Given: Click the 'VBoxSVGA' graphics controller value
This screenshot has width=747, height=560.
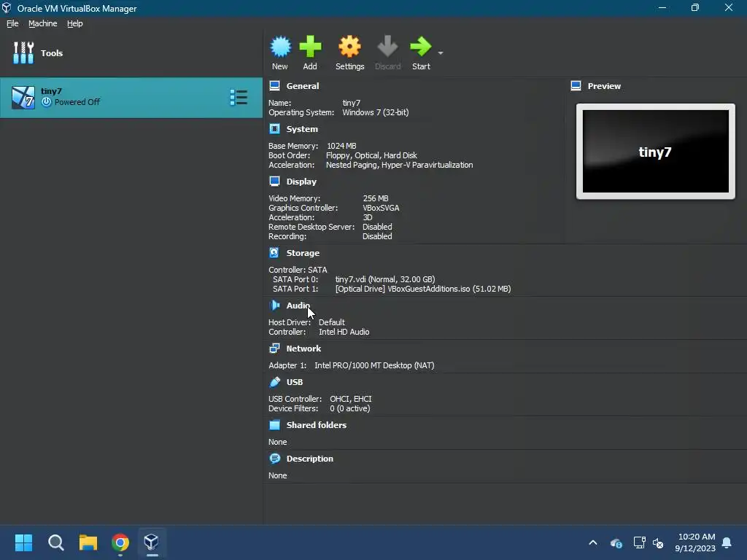Looking at the screenshot, I should point(381,208).
